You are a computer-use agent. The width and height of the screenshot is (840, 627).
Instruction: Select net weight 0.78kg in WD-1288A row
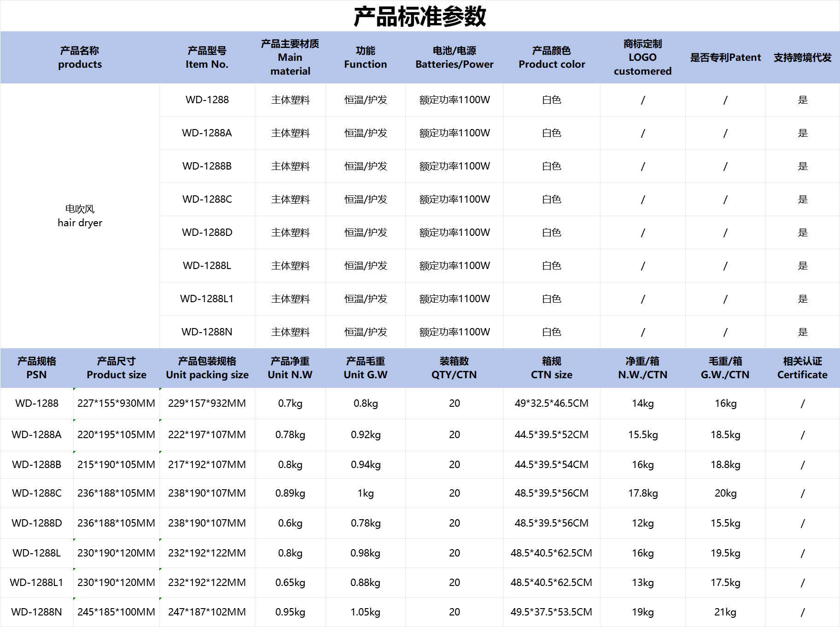tap(290, 435)
